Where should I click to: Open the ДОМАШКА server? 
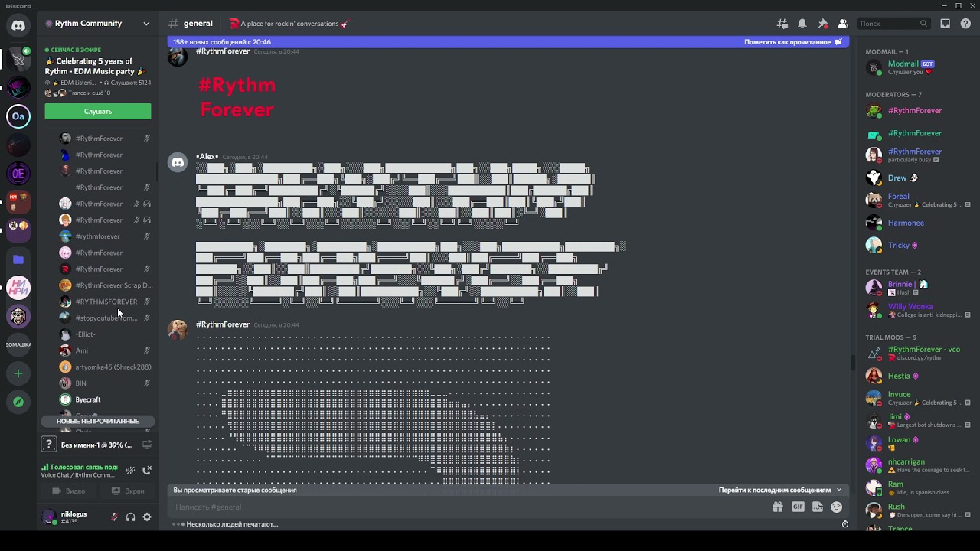(x=18, y=344)
